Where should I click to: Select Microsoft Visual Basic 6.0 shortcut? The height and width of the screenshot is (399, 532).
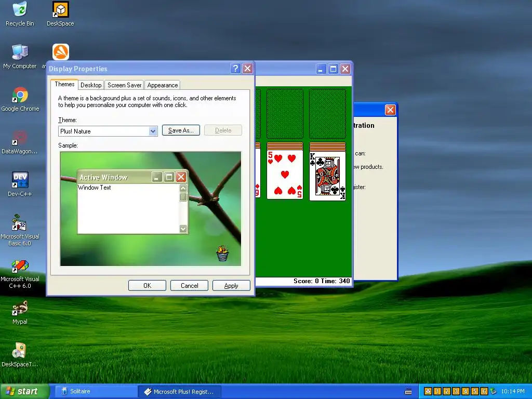[20, 230]
